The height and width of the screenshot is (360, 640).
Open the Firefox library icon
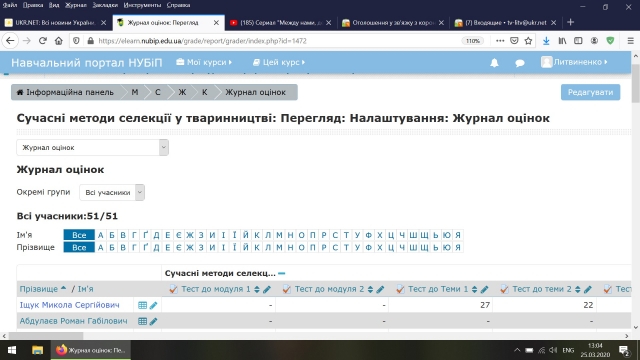562,41
